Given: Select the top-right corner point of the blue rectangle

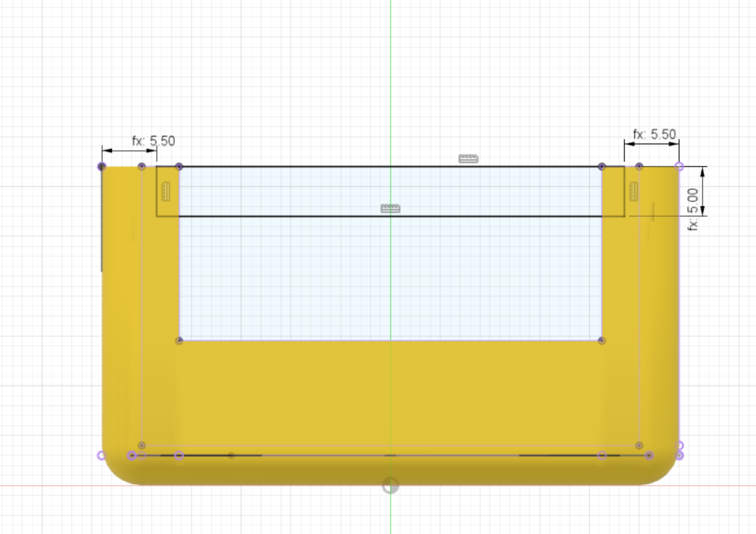Looking at the screenshot, I should (x=602, y=167).
